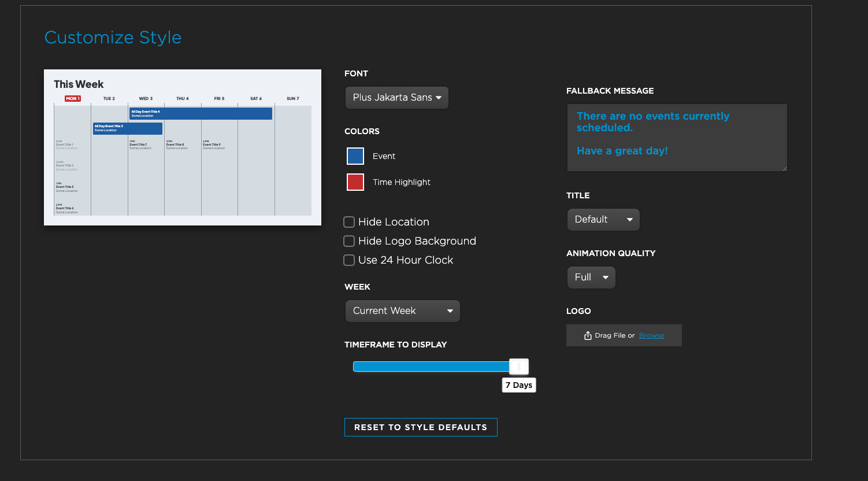Open the Title Default dropdown
Screen dimensions: 868x481
(603, 220)
